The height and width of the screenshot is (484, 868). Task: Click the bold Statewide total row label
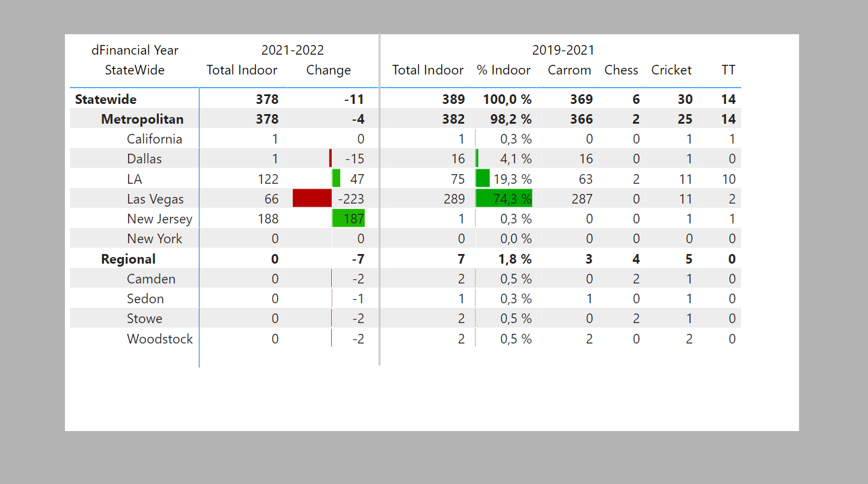[106, 99]
